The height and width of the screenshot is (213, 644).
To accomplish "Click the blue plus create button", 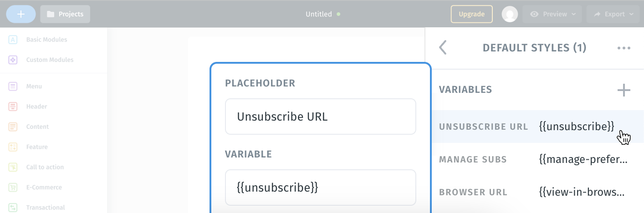I will click(x=21, y=14).
